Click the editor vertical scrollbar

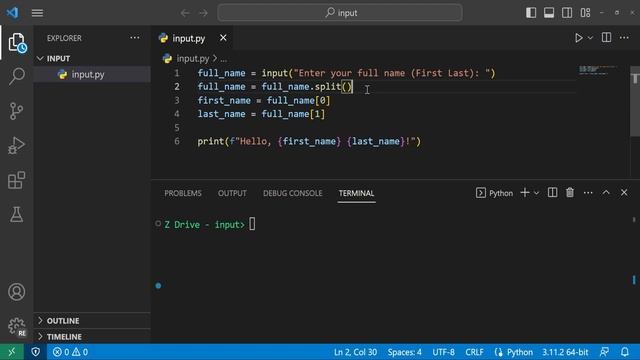(x=635, y=101)
